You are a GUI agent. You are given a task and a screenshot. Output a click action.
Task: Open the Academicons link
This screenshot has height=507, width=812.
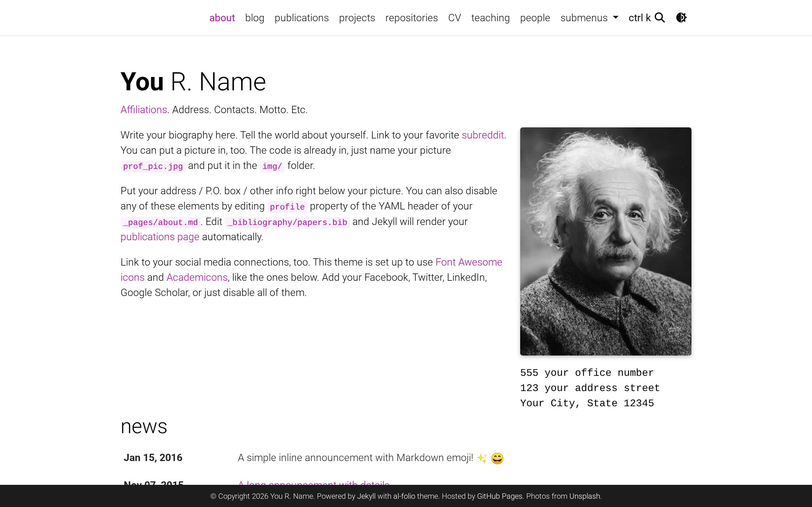(x=197, y=277)
